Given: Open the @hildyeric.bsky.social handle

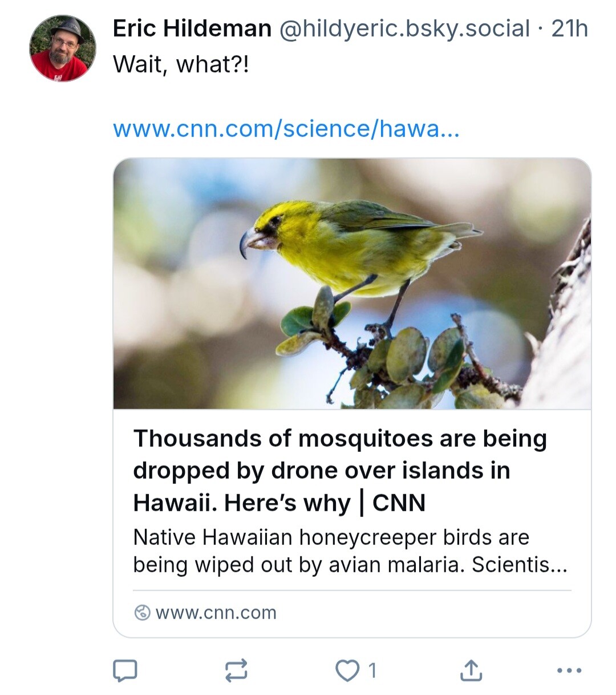Looking at the screenshot, I should click(404, 29).
